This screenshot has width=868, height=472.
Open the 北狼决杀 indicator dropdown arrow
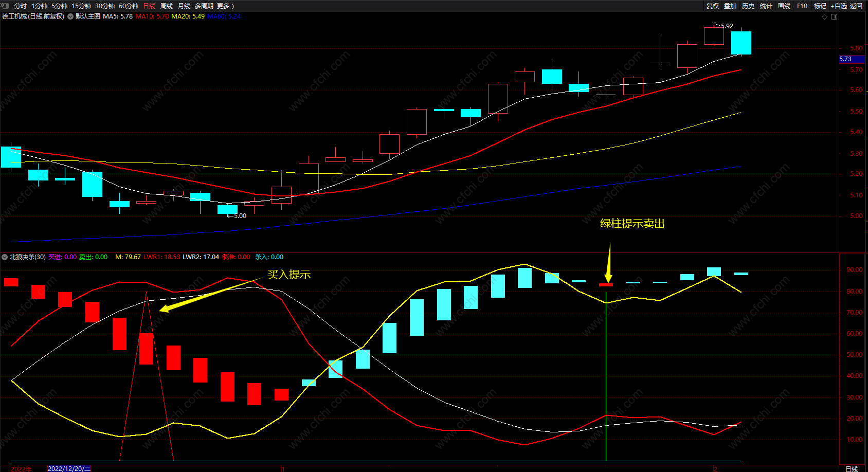click(5, 257)
